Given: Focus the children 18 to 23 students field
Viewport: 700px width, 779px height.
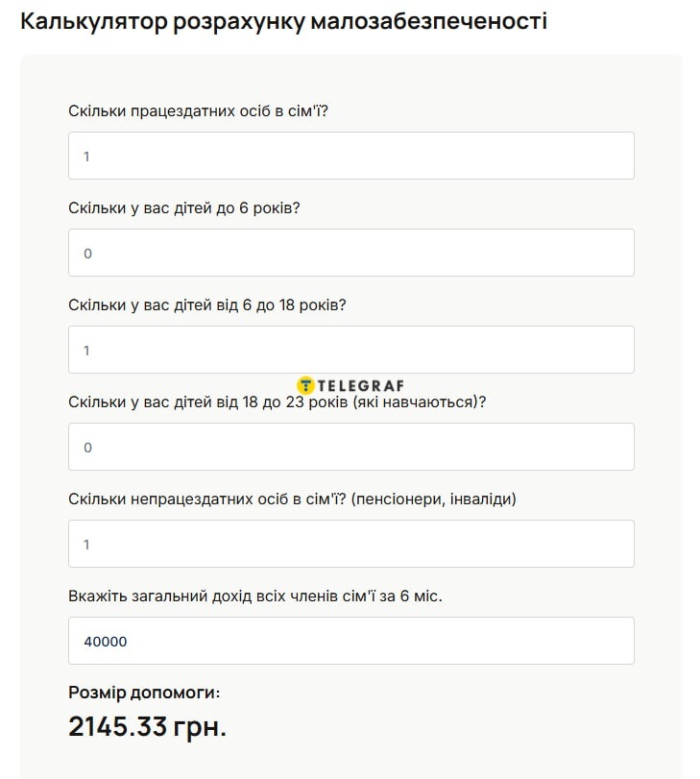Looking at the screenshot, I should pyautogui.click(x=350, y=447).
